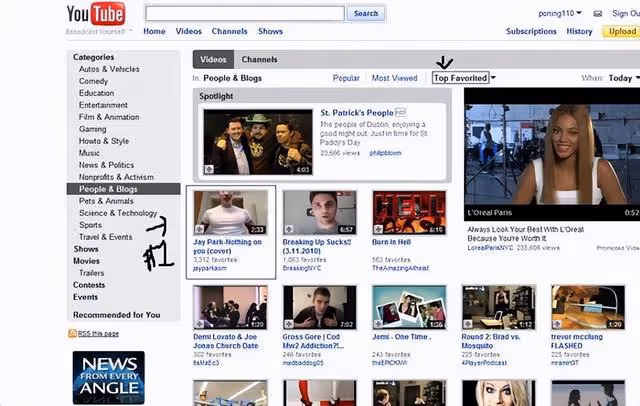Open Shows in top navigation
640x406 pixels.
click(270, 31)
